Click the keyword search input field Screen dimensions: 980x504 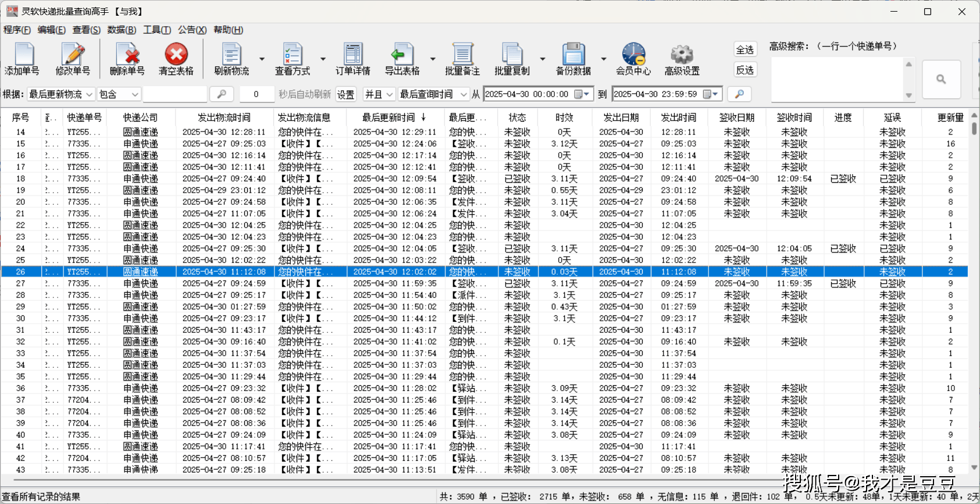175,94
